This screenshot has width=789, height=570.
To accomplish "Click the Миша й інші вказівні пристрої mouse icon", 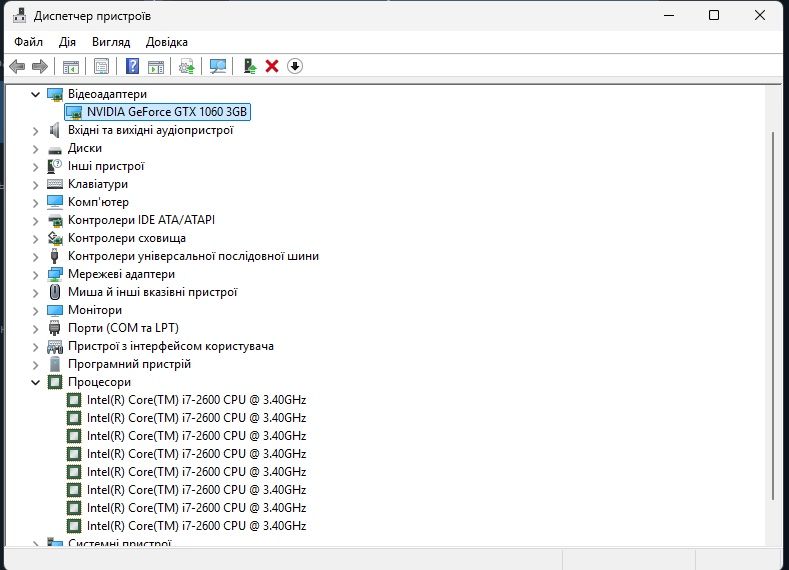I will coord(55,292).
